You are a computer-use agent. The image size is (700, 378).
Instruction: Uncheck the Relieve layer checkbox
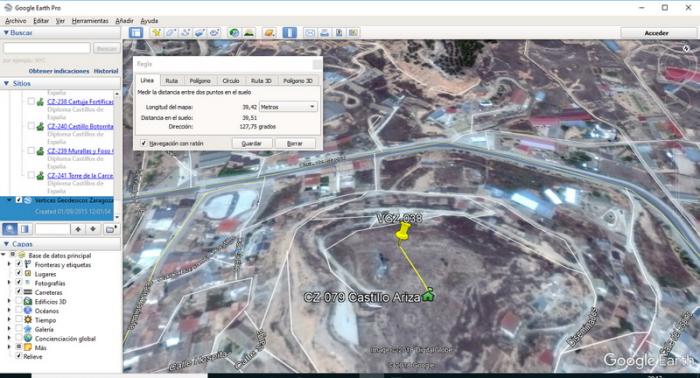tap(18, 356)
